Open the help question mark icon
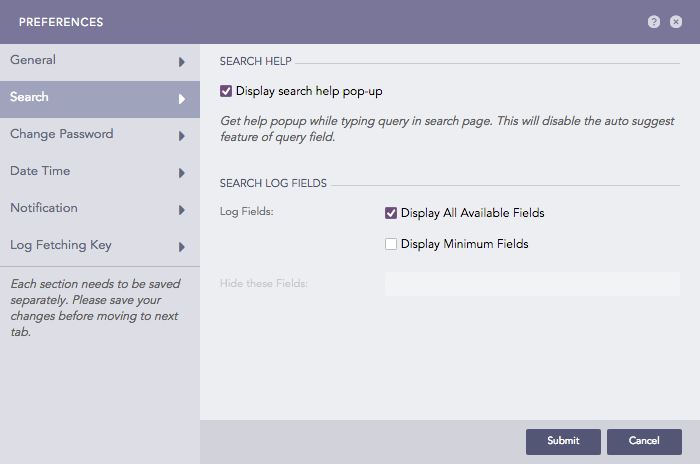 tap(654, 22)
